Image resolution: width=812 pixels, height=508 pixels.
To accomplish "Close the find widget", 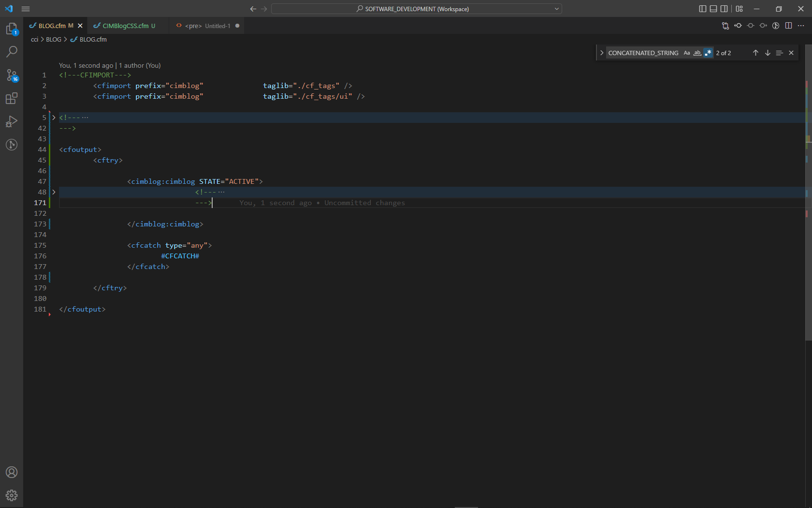I will (x=791, y=53).
